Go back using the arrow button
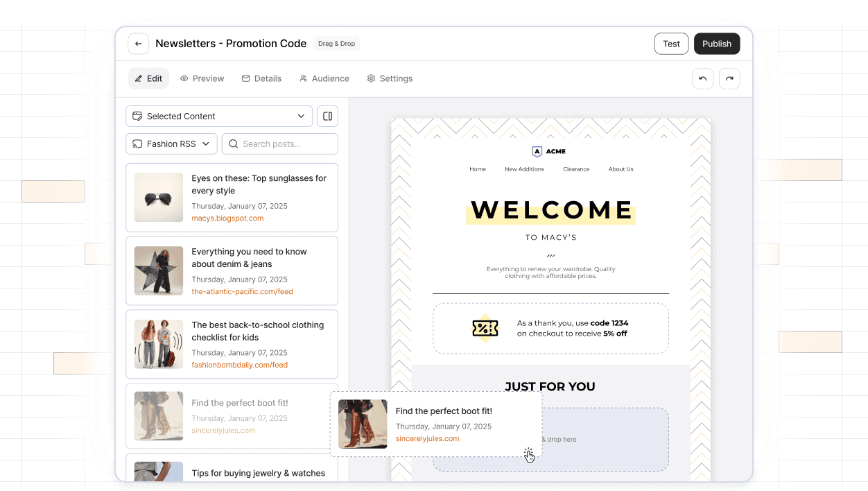The height and width of the screenshot is (491, 868). [x=139, y=44]
